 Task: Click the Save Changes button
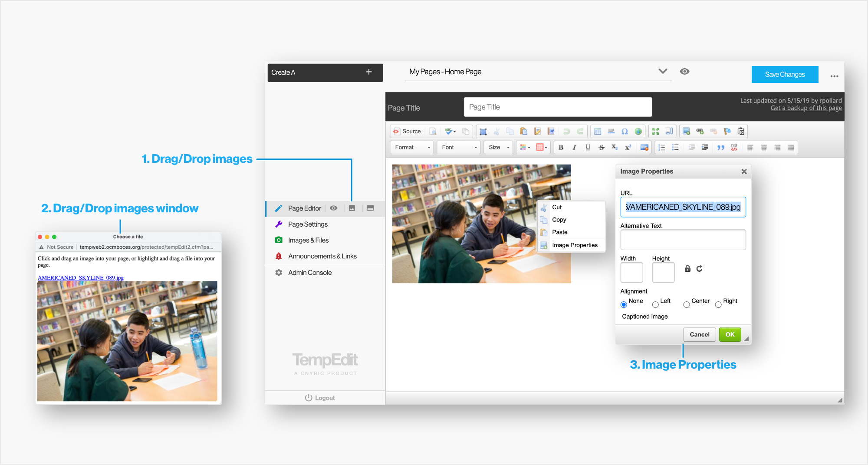click(x=785, y=74)
